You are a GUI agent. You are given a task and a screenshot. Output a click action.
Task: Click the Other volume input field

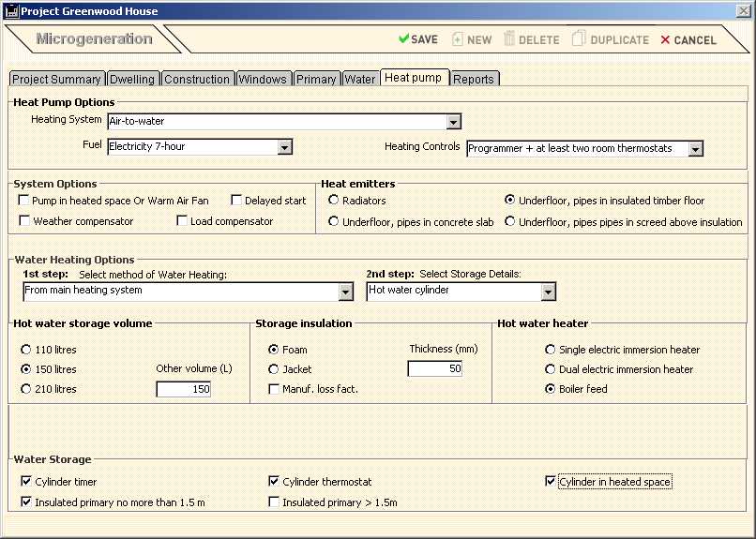click(183, 389)
